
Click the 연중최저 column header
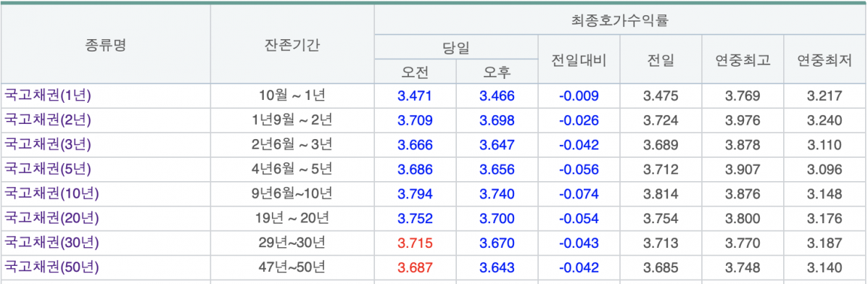(x=824, y=60)
